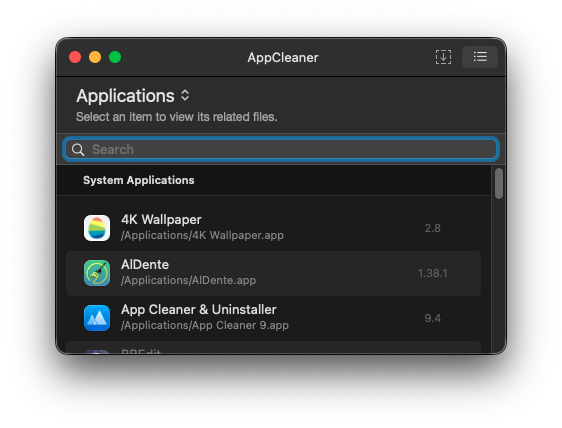Click path /Applications/4K Wallpaper.app
562x428 pixels.
pos(203,236)
